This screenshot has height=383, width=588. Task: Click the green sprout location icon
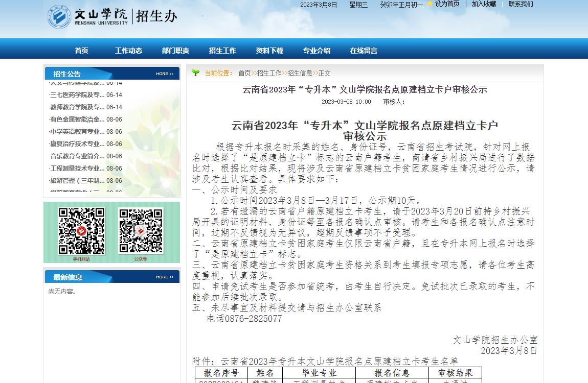[195, 73]
